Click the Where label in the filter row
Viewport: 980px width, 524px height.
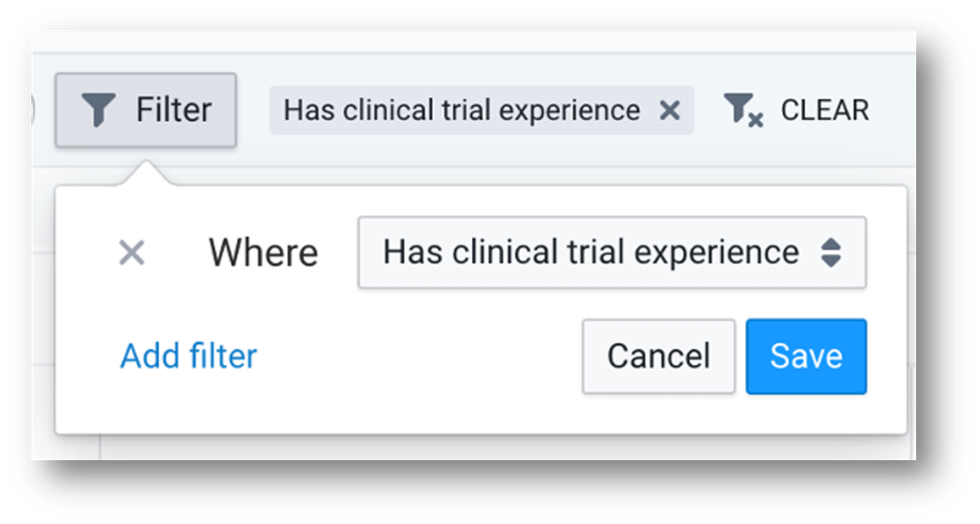click(x=263, y=253)
